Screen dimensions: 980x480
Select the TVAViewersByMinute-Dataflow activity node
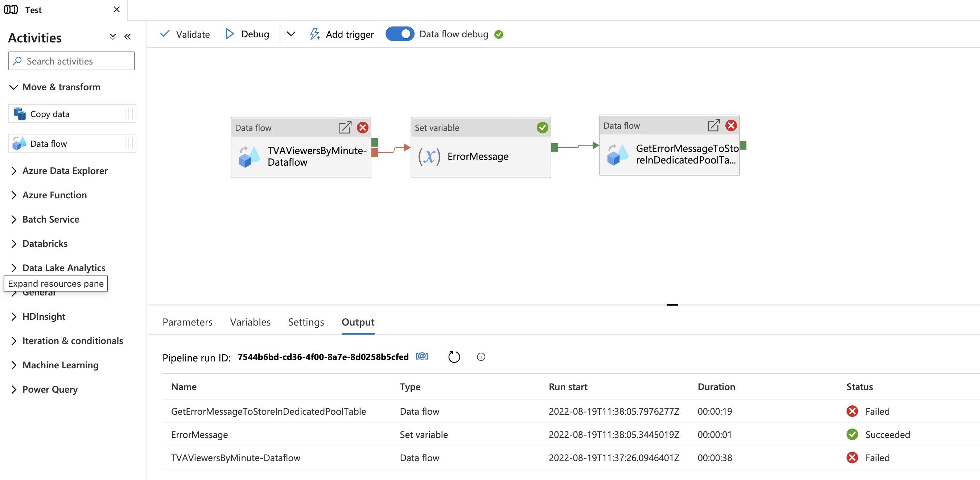tap(301, 148)
